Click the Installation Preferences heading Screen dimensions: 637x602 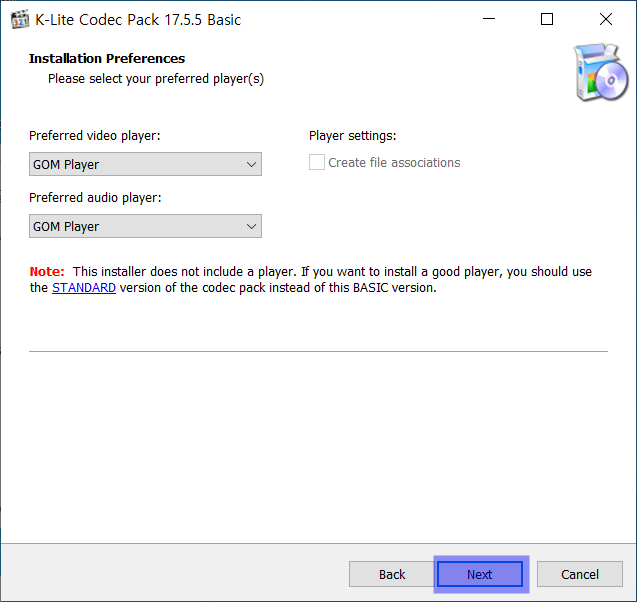[x=107, y=58]
